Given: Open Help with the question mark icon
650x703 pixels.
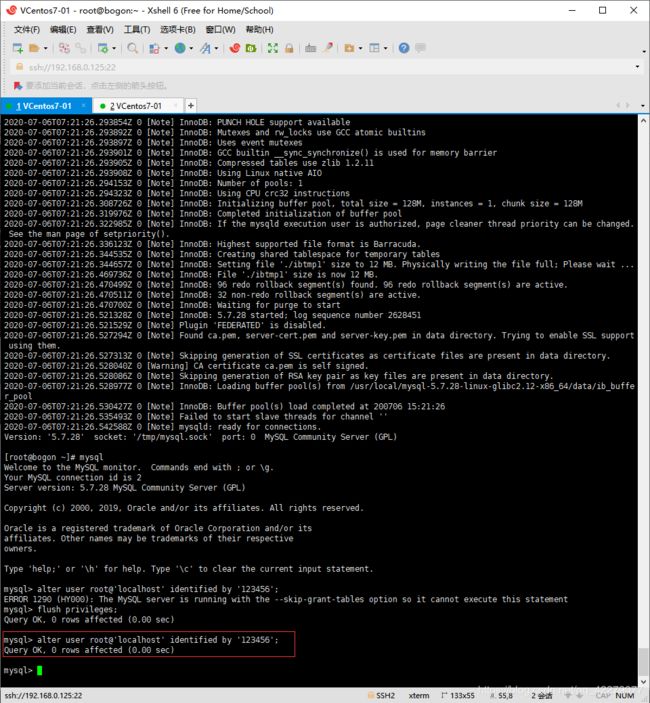Looking at the screenshot, I should pyautogui.click(x=404, y=48).
